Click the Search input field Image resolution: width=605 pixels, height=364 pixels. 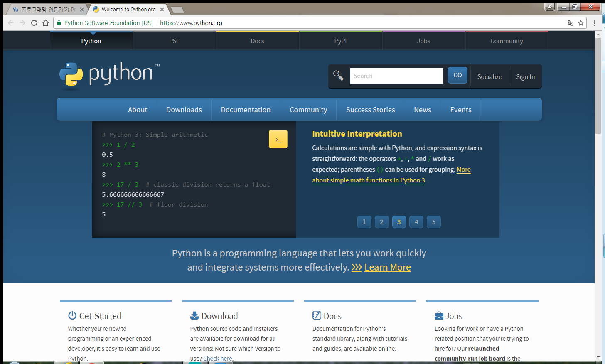click(x=397, y=76)
